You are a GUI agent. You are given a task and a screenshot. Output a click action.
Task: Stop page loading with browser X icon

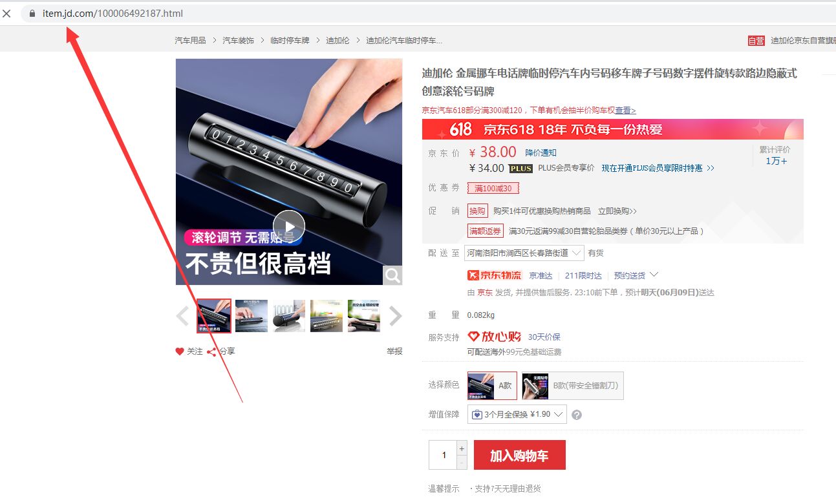[x=7, y=14]
